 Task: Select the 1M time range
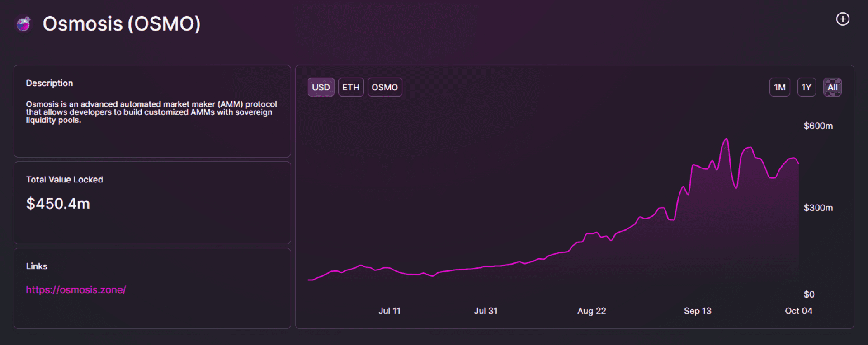(x=780, y=87)
